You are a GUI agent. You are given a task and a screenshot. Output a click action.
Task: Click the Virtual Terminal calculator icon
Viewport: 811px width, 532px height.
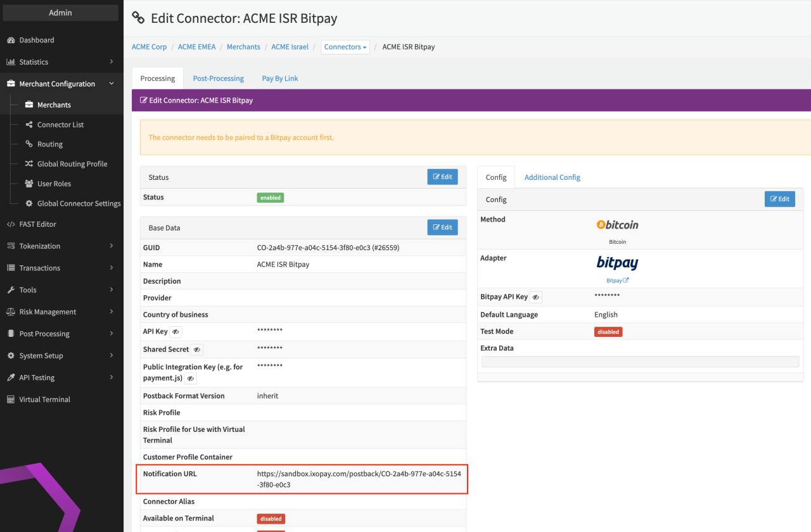coord(11,400)
